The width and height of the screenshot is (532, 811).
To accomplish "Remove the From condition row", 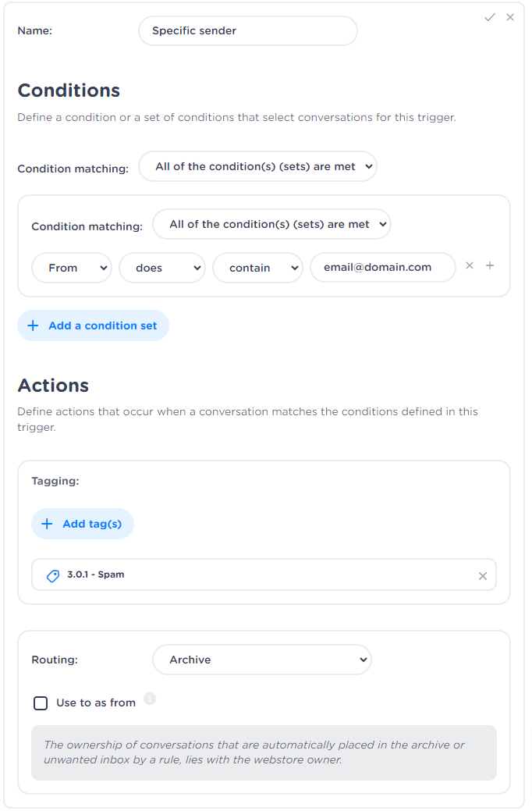I will (x=470, y=265).
